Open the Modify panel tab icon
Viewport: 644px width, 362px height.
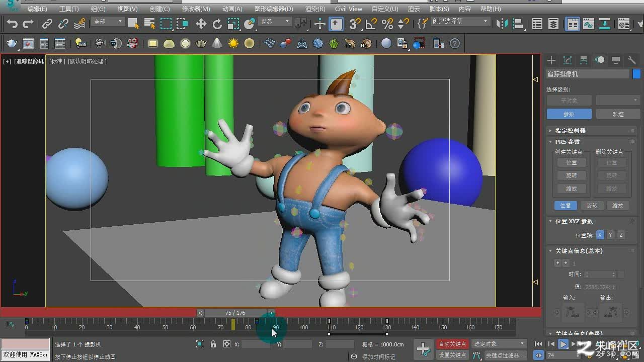coord(568,60)
